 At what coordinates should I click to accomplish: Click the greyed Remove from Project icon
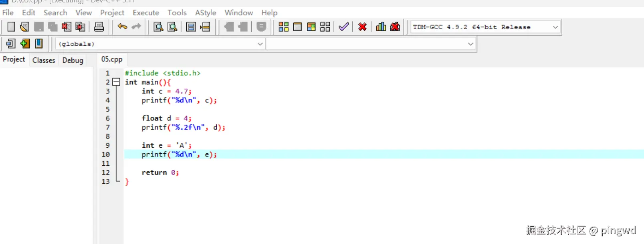click(x=243, y=27)
